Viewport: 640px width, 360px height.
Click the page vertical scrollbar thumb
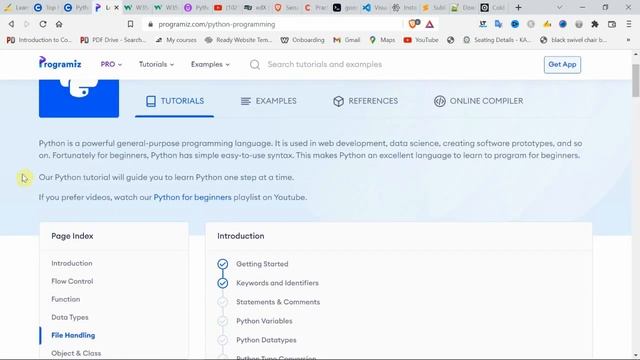click(636, 80)
